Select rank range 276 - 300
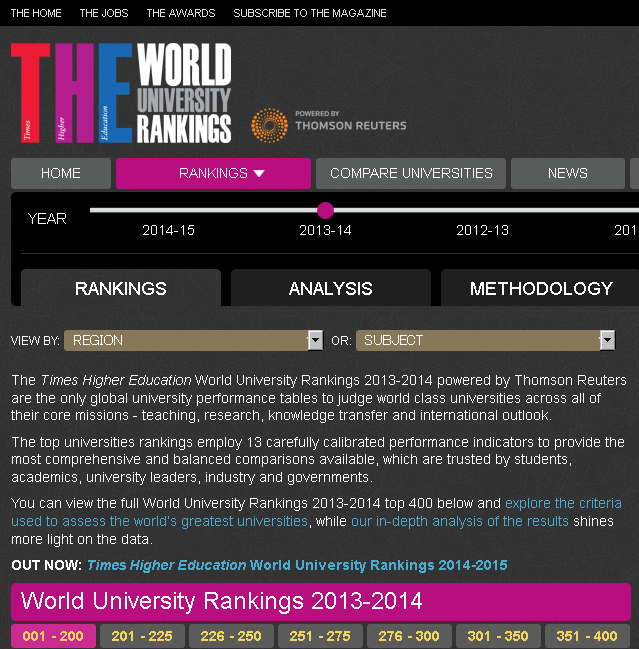639x649 pixels. coord(409,636)
